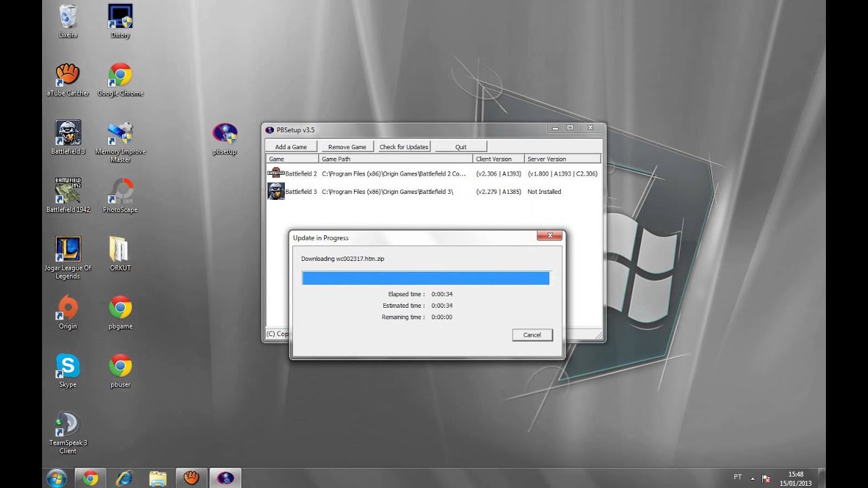
Task: Click Check for Updates in PBSetup
Action: tap(403, 146)
